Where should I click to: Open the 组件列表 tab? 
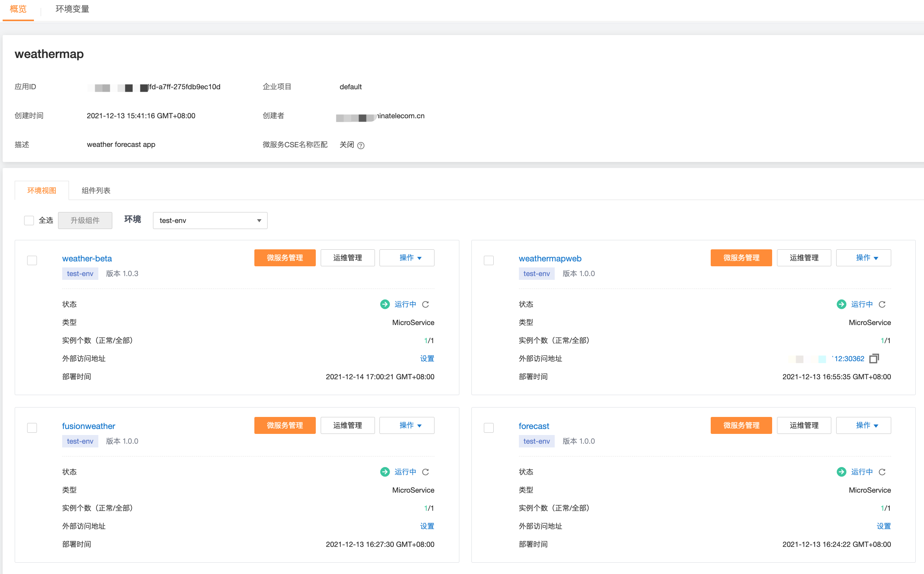click(96, 191)
